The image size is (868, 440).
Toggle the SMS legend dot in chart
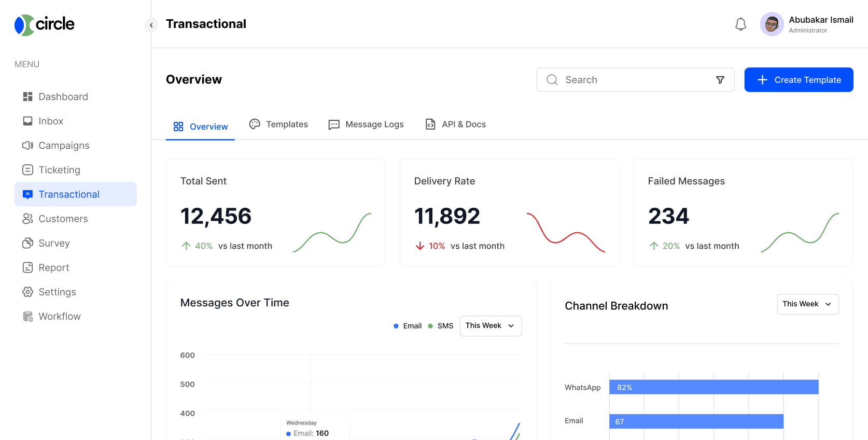430,326
